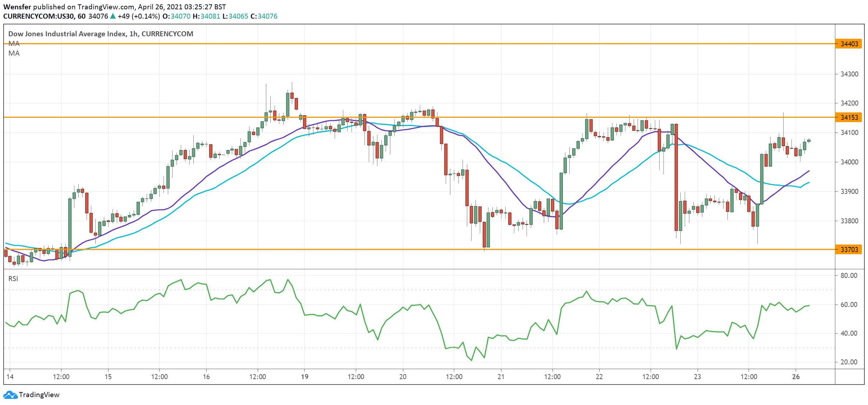This screenshot has height=405, width=868.
Task: Click the TradingView.com text in the header
Action: [x=106, y=7]
